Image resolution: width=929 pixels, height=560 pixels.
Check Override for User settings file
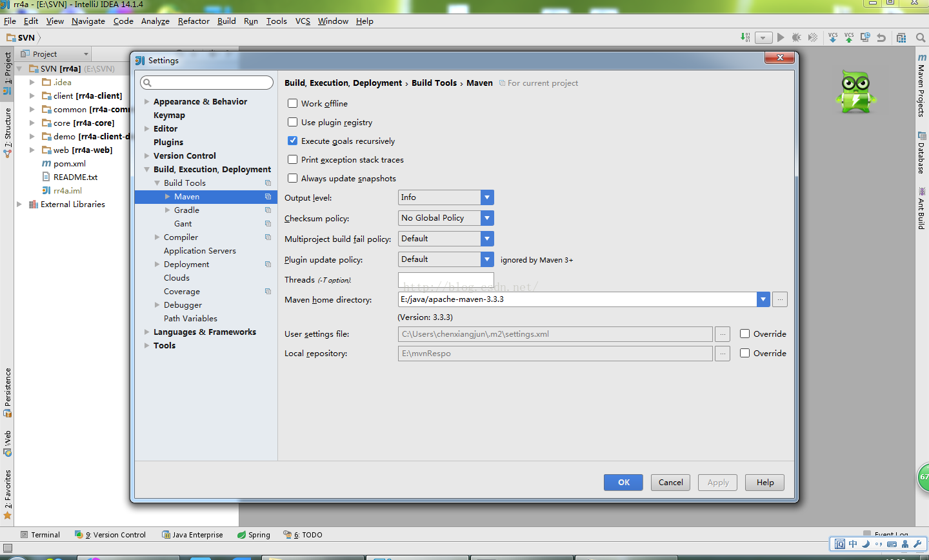(x=744, y=334)
